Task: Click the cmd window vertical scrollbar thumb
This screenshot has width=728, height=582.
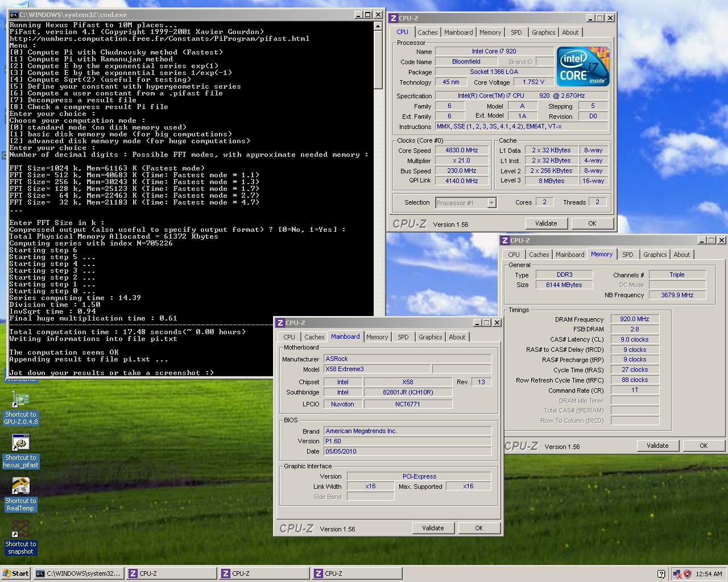Action: click(378, 59)
